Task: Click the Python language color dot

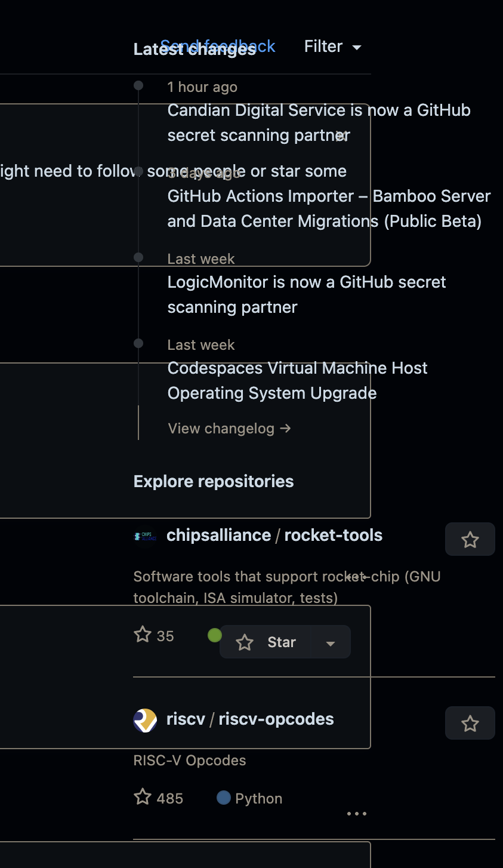Action: 224,797
